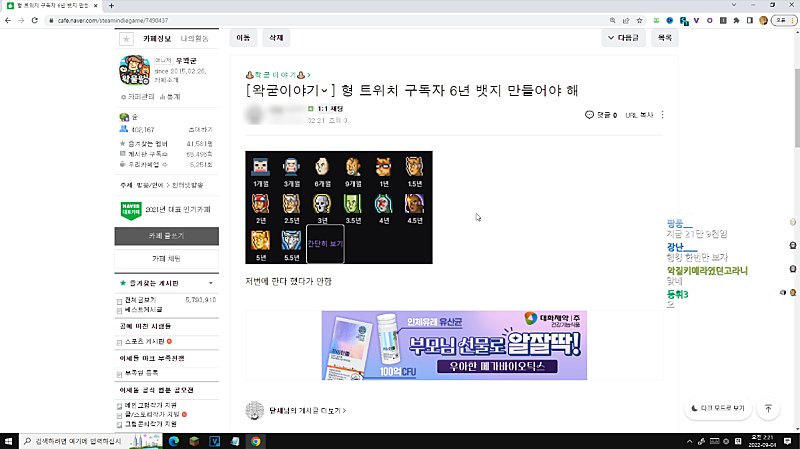This screenshot has height=449, width=800.
Task: Click the green extension icon beside bookmark star
Action: 656,20
